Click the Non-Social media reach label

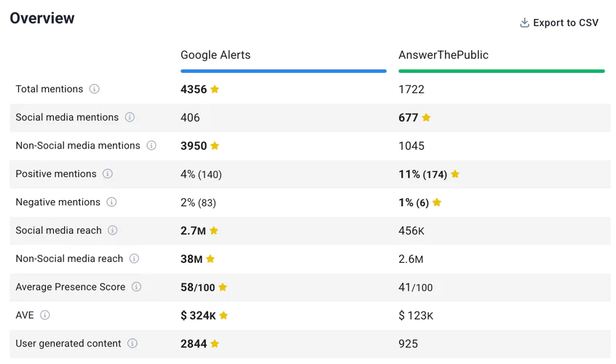[x=69, y=258]
